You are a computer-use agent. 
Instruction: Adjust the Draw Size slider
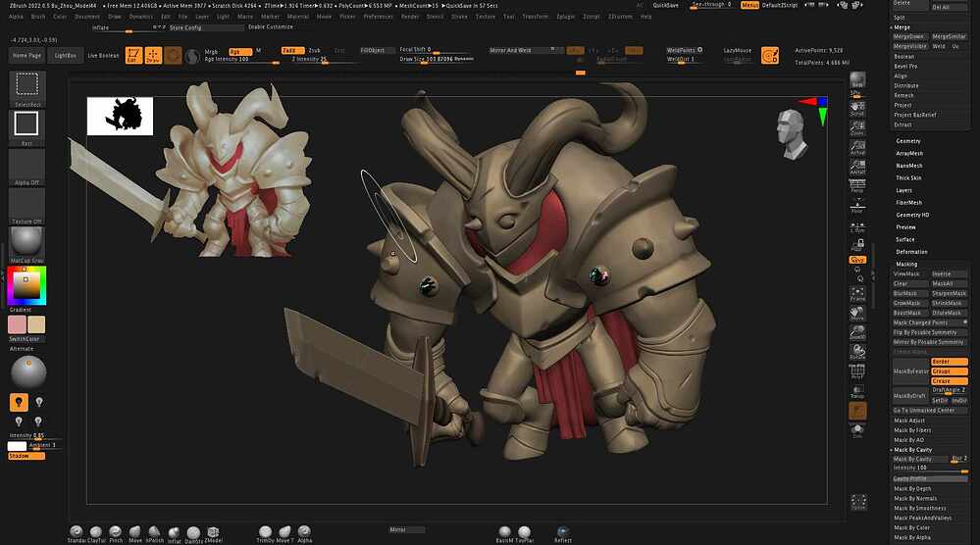click(x=437, y=60)
